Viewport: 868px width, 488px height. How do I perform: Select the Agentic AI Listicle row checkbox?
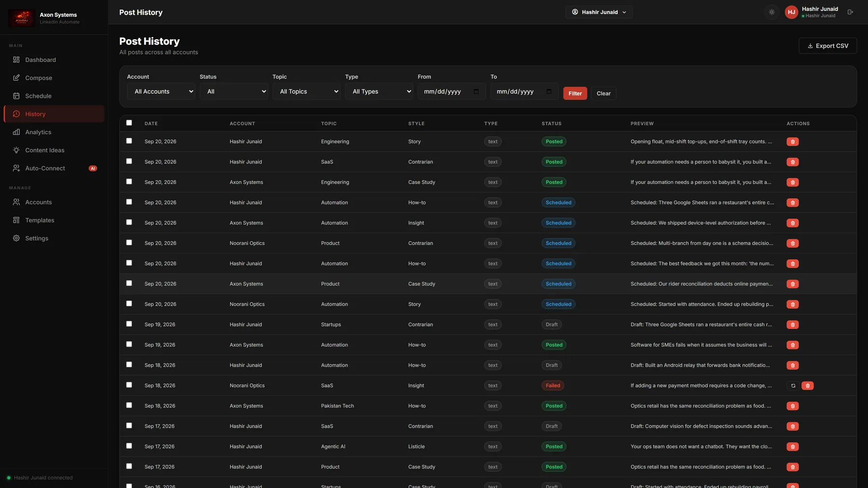[129, 446]
